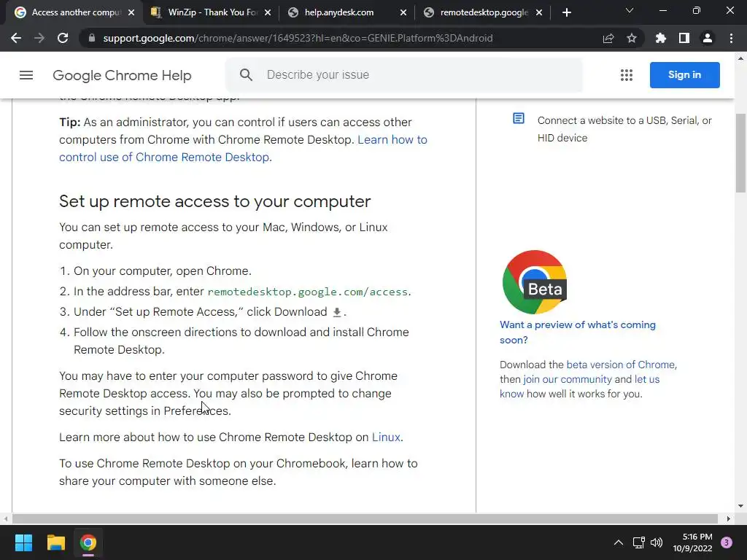Open Want a preview of what's coming soon link
This screenshot has height=560, width=747.
click(578, 332)
